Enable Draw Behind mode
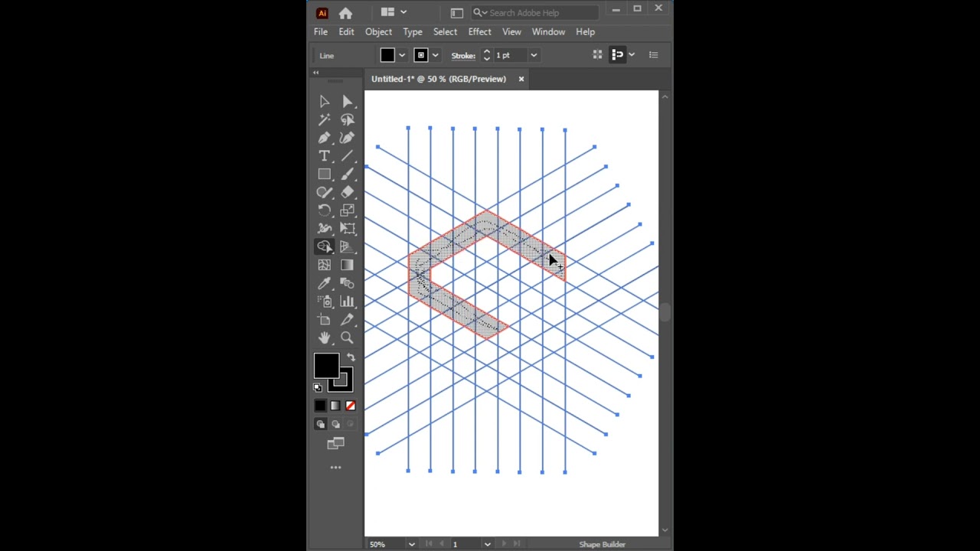The width and height of the screenshot is (980, 551). pos(335,424)
